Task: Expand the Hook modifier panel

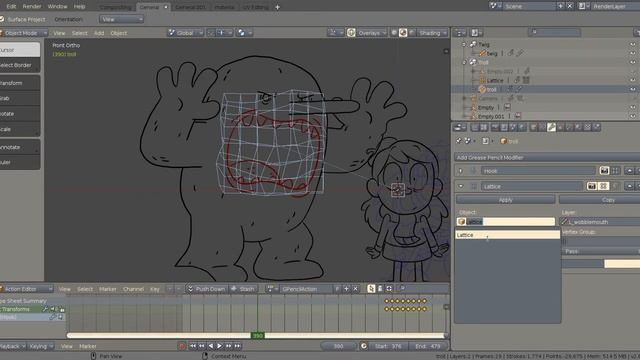Action: pos(461,171)
